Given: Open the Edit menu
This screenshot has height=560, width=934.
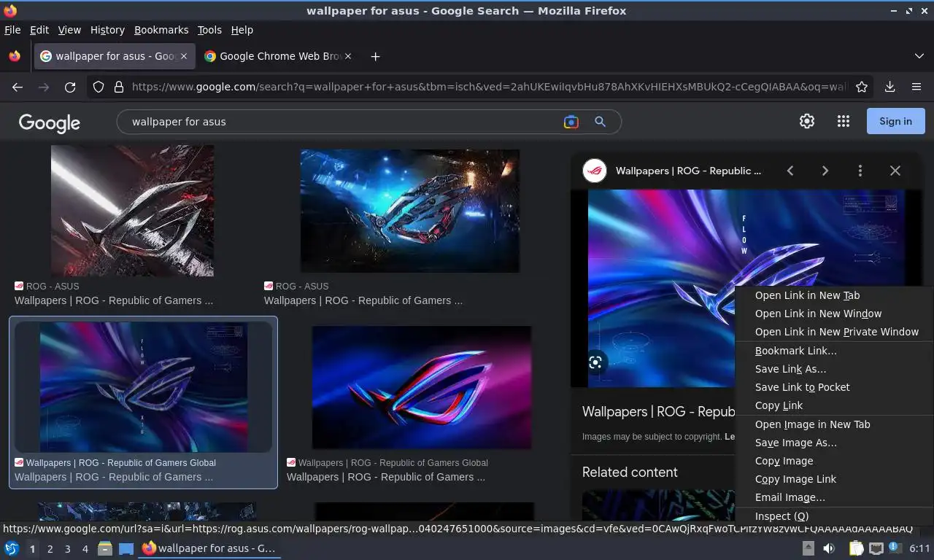Looking at the screenshot, I should tap(39, 30).
